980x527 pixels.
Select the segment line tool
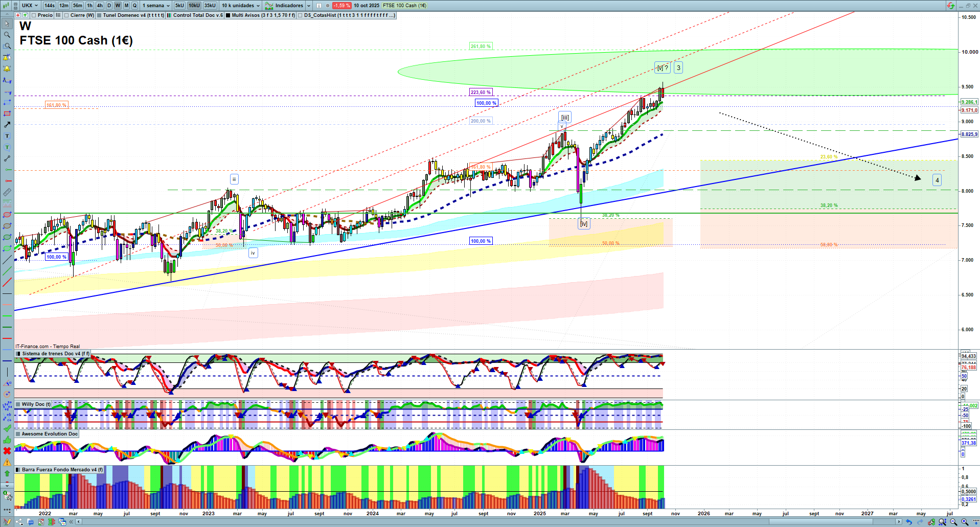(x=7, y=158)
